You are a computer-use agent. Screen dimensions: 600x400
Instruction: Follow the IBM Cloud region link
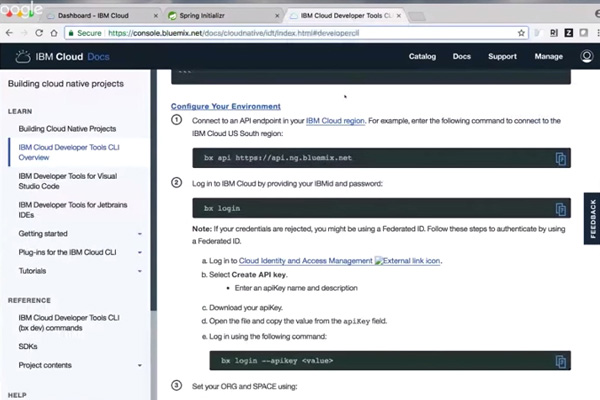pos(335,121)
